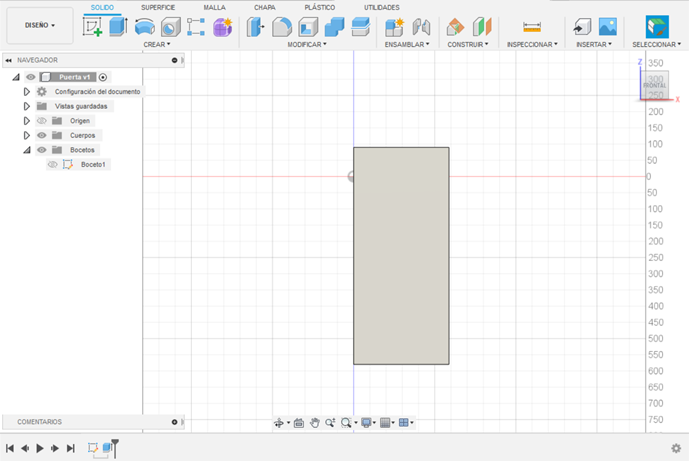The height and width of the screenshot is (461, 689).
Task: Open the INSERTAR dropdown menu
Action: (594, 44)
